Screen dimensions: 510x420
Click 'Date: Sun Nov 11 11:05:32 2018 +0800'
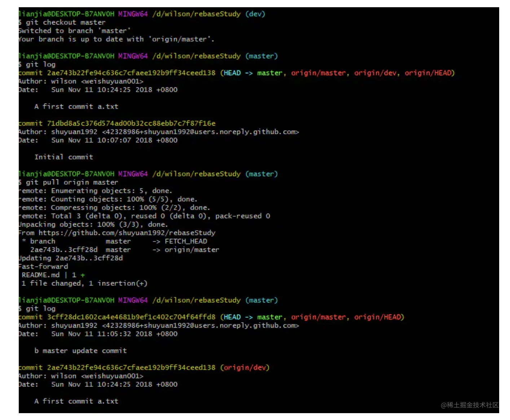tap(98, 334)
